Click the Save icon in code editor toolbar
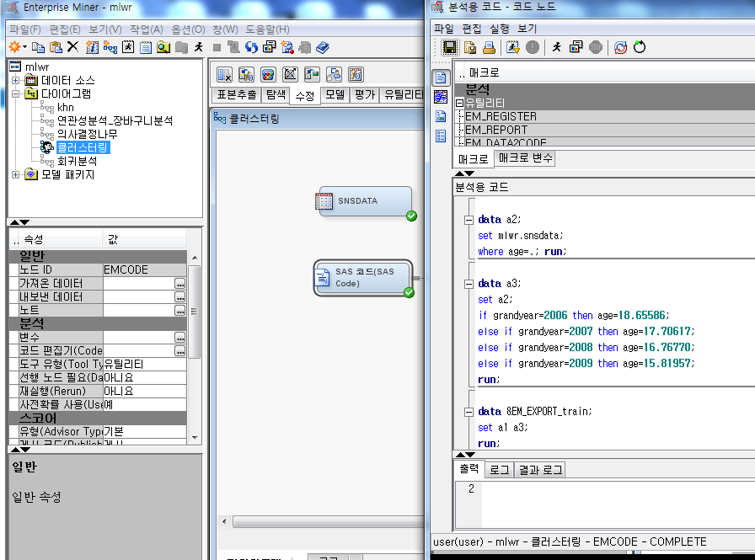This screenshot has height=560, width=755. coord(449,48)
